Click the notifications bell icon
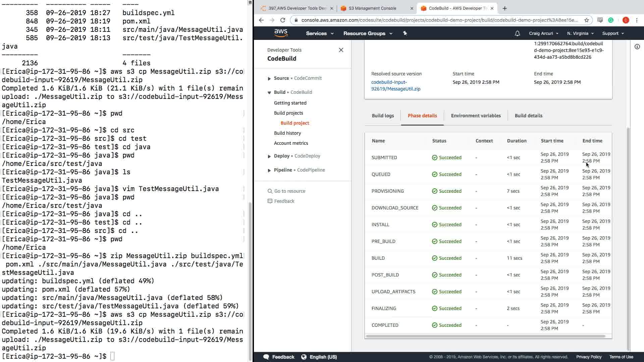 pos(517,34)
